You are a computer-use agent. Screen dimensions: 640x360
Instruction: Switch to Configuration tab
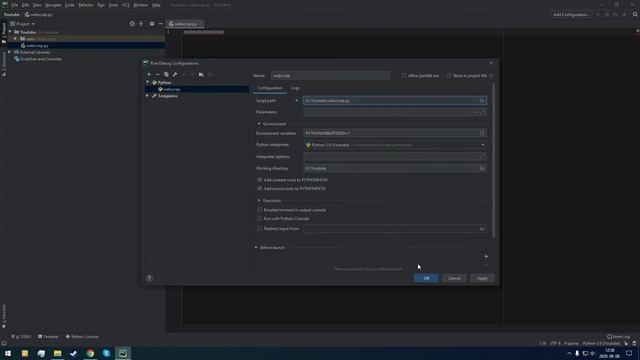[x=269, y=88]
